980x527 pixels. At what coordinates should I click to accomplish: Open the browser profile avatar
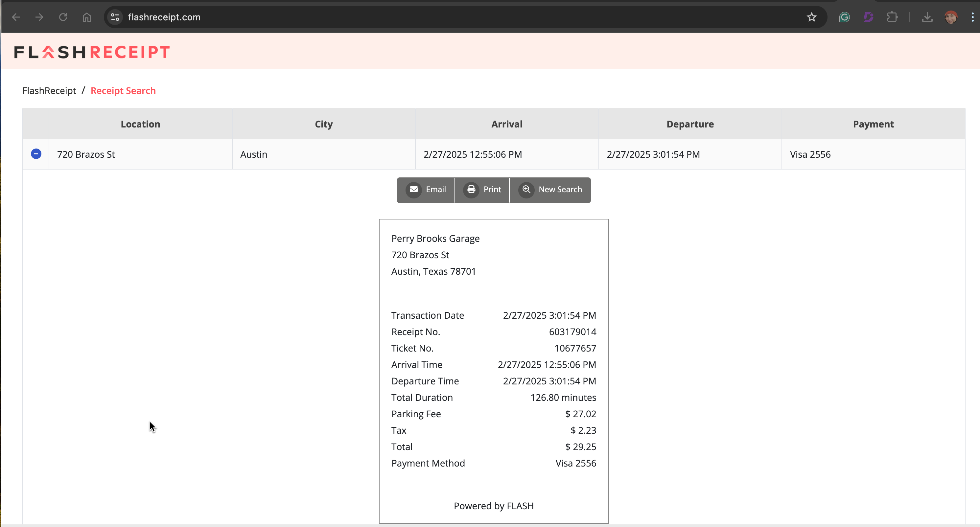[x=951, y=17]
